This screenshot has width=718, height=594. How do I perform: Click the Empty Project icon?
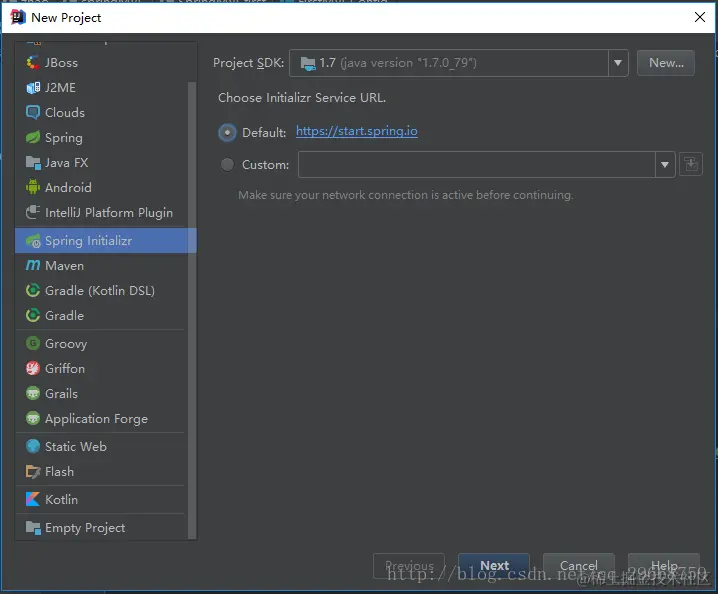click(x=33, y=528)
